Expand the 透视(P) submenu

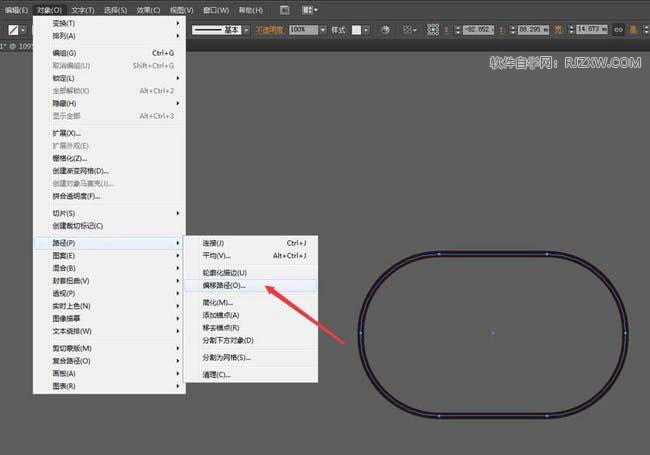109,293
